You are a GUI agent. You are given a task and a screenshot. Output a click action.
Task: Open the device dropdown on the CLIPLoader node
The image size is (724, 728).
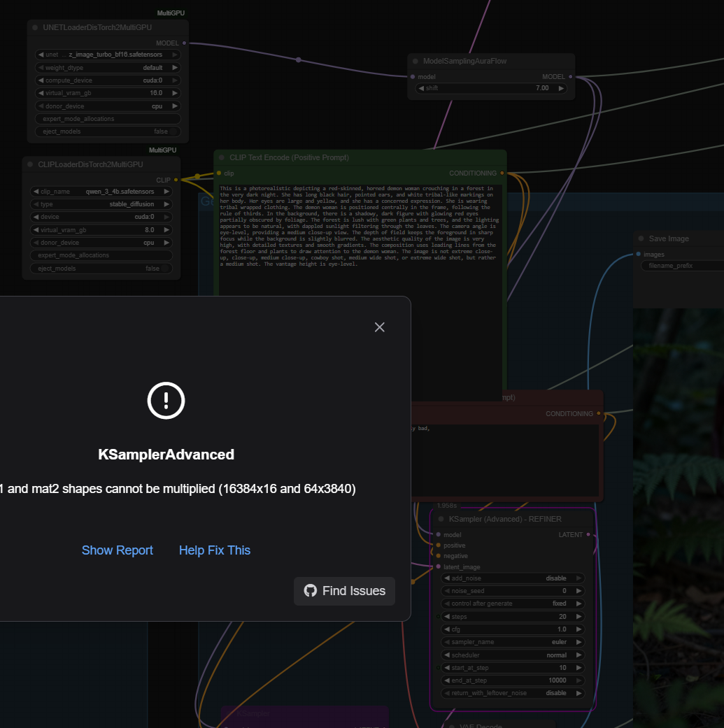click(101, 217)
